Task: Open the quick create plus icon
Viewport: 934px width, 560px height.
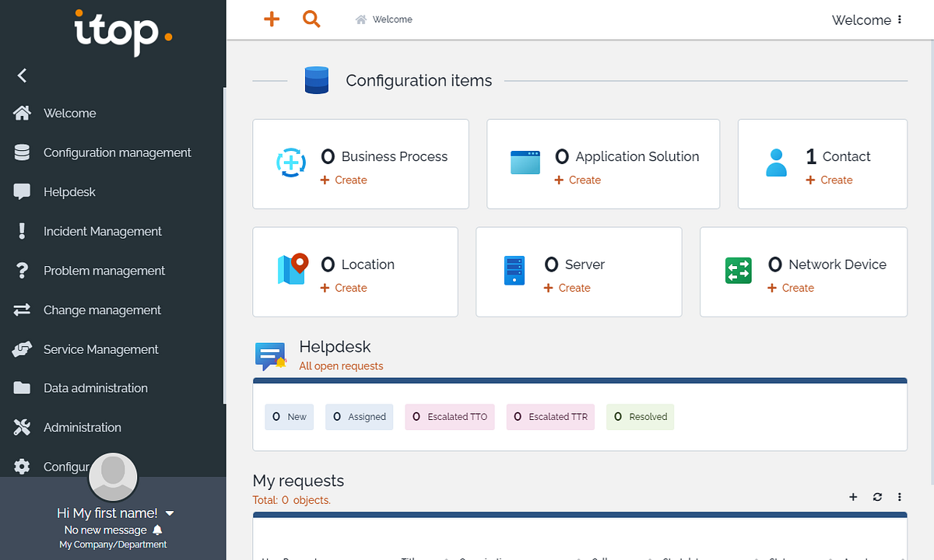Action: tap(271, 19)
